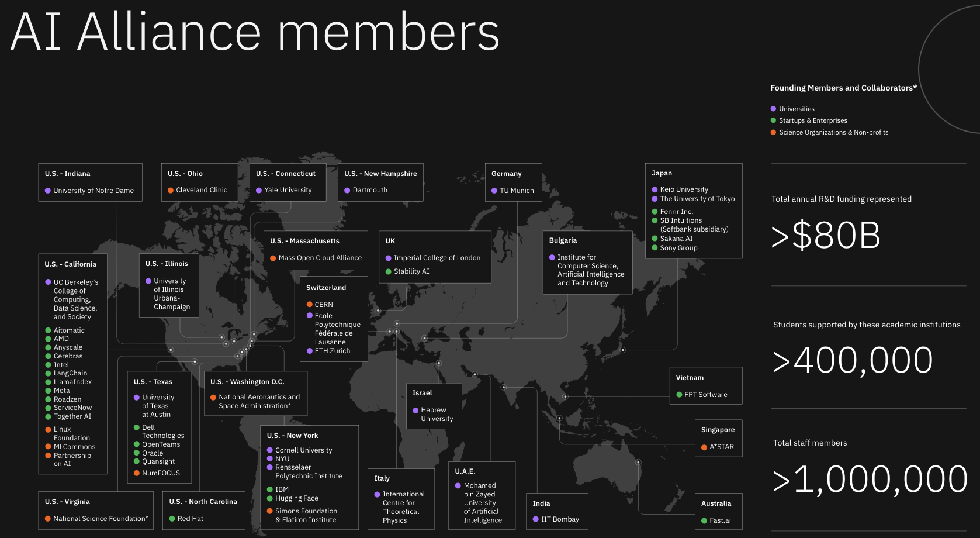Viewport: 980px width, 538px height.
Task: Click the orange Science Organizations legend dot
Action: [773, 132]
